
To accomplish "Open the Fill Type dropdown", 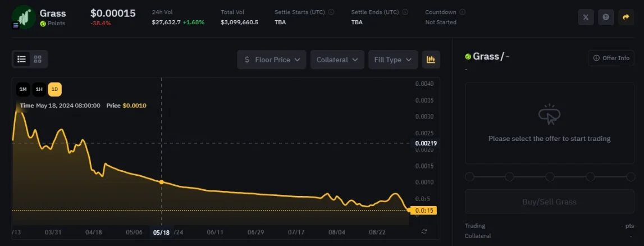I will [x=393, y=60].
